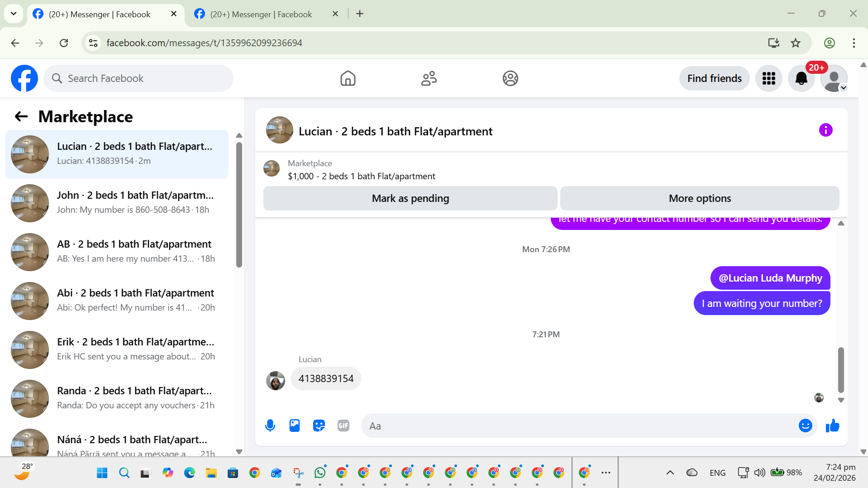This screenshot has height=488, width=868.
Task: Click More options button
Action: (700, 198)
